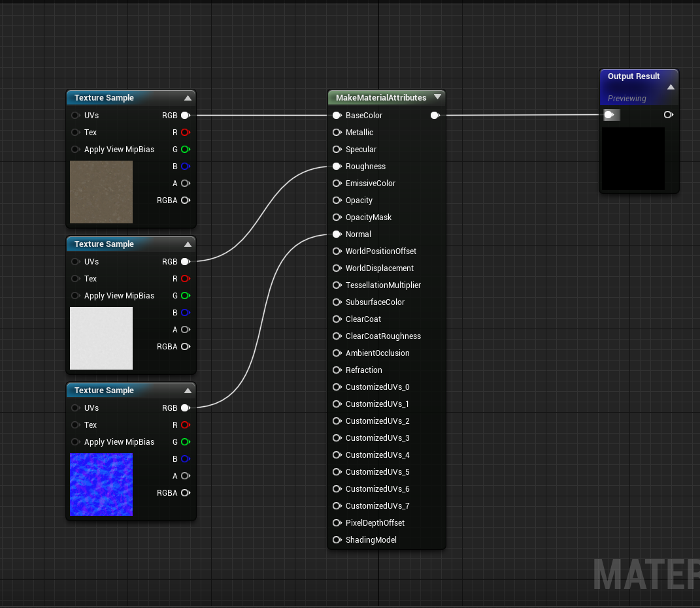Click the Normal input pin on MakeMaterialAttributes
Viewport: 700px width, 608px height.
[337, 234]
